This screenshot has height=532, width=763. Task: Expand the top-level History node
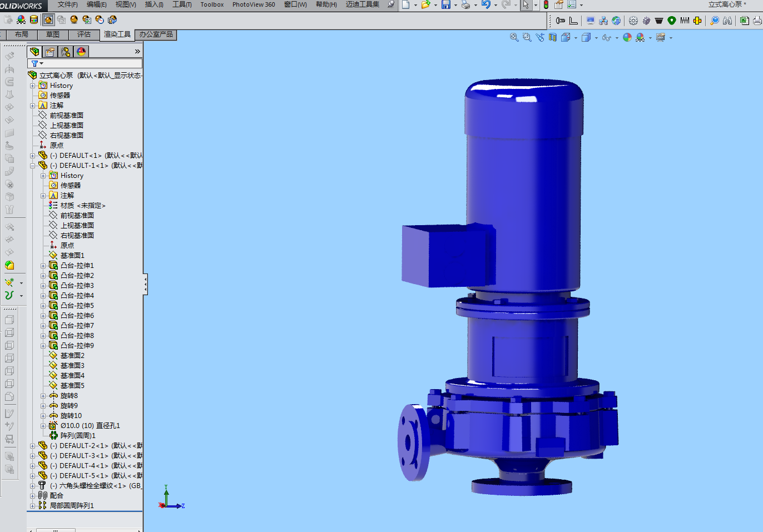point(33,86)
